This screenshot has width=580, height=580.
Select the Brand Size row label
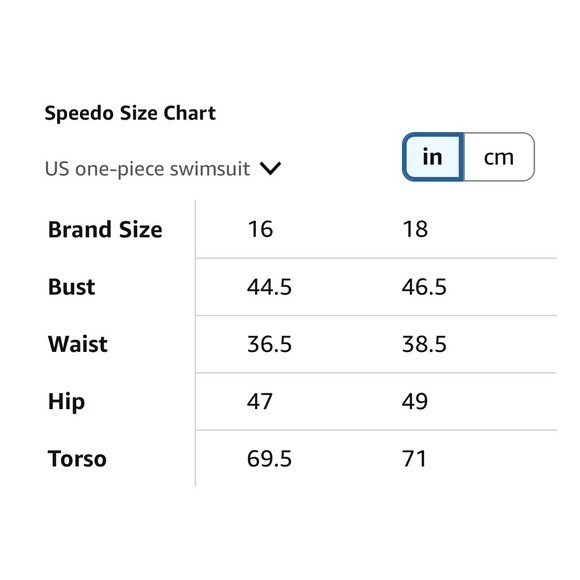coord(105,229)
